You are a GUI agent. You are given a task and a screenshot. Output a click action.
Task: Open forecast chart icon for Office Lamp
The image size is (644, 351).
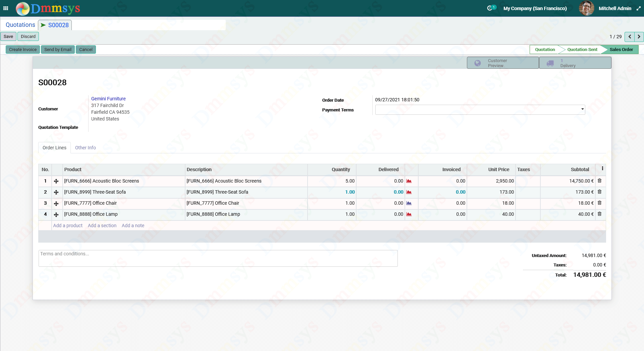[409, 214]
